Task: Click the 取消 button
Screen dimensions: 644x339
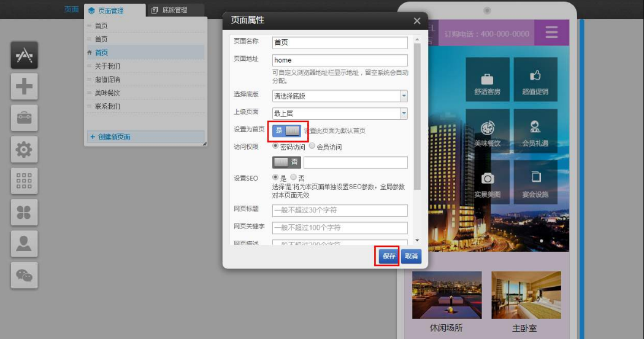Action: (x=411, y=256)
